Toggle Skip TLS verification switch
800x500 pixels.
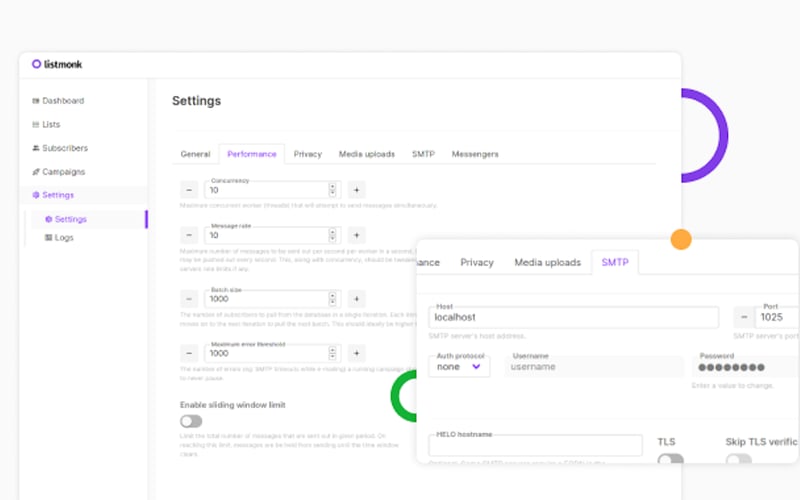pyautogui.click(x=739, y=459)
